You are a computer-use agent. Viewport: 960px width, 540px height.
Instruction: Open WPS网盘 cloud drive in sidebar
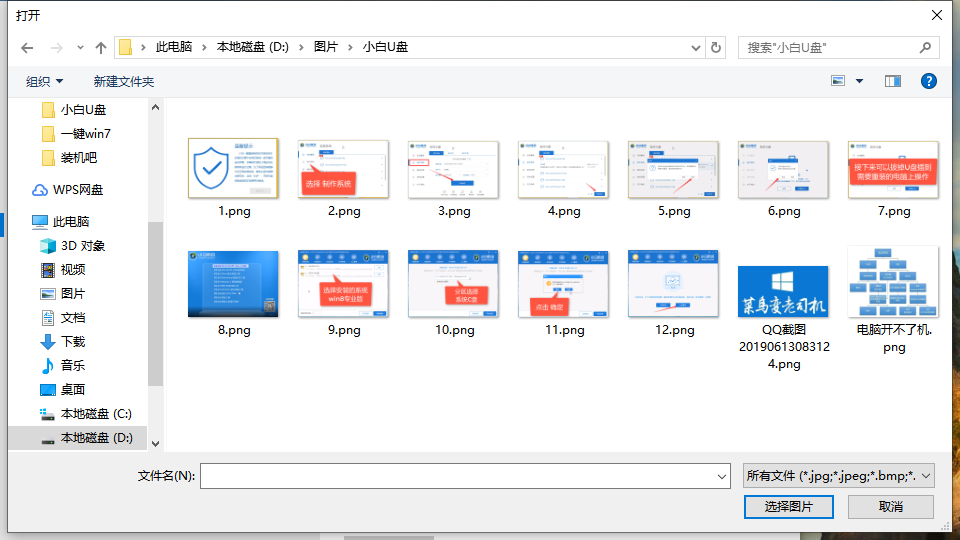78,190
